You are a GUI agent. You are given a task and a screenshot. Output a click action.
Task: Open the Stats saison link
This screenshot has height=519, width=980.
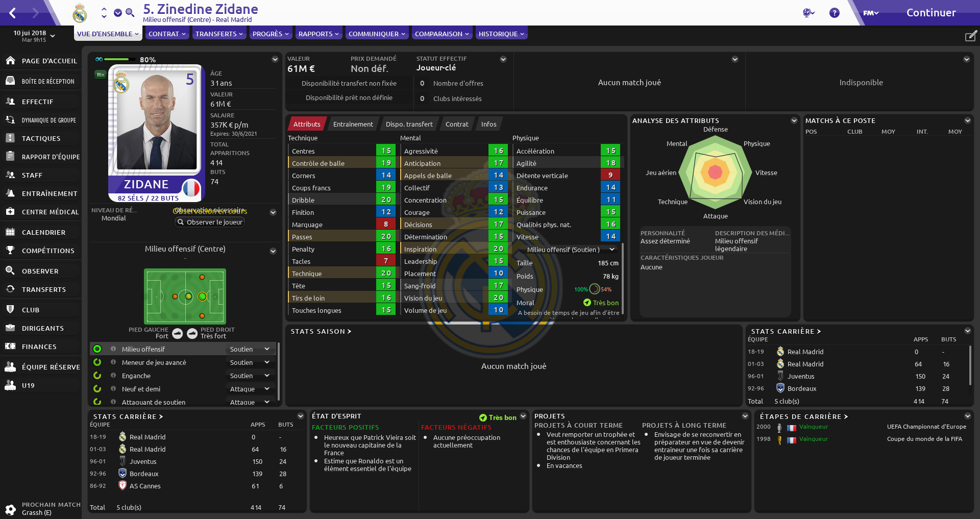tap(321, 331)
